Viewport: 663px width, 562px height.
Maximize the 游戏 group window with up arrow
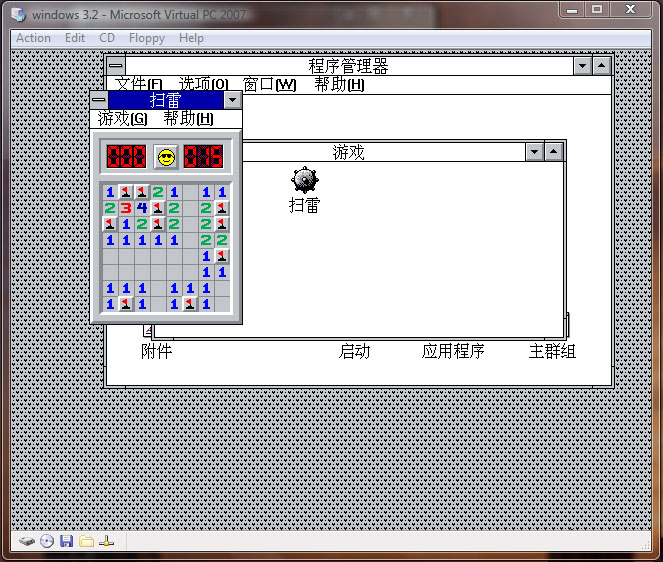click(553, 152)
